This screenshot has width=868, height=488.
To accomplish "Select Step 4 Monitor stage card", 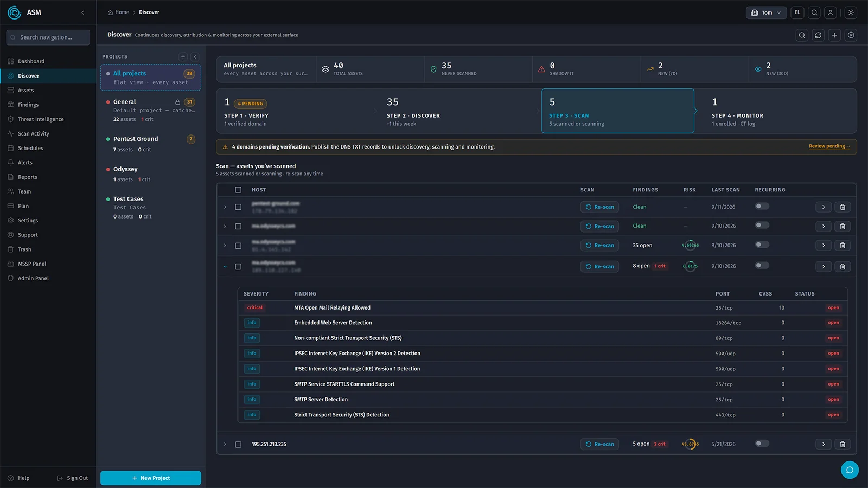I will pos(780,111).
